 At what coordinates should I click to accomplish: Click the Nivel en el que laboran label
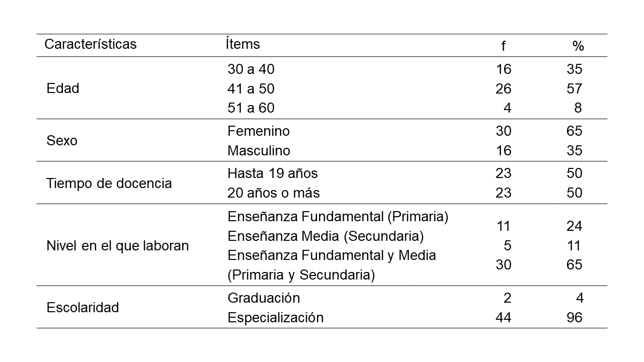(x=118, y=246)
